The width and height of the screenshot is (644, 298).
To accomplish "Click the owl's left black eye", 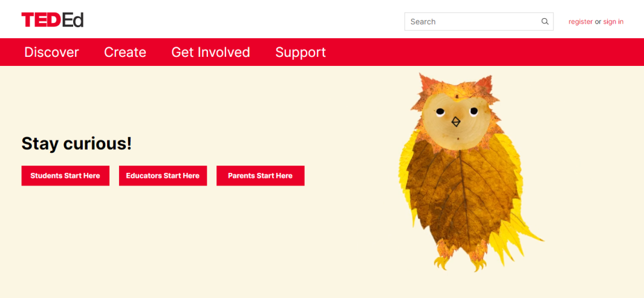I will pyautogui.click(x=440, y=112).
